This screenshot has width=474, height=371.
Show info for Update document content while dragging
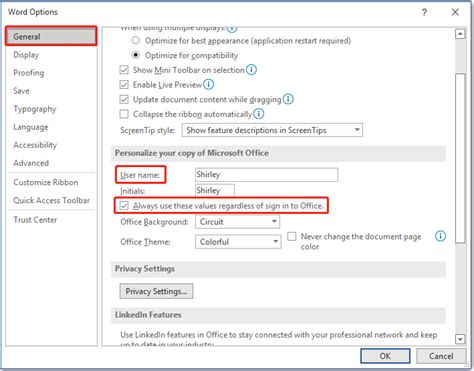(x=288, y=99)
